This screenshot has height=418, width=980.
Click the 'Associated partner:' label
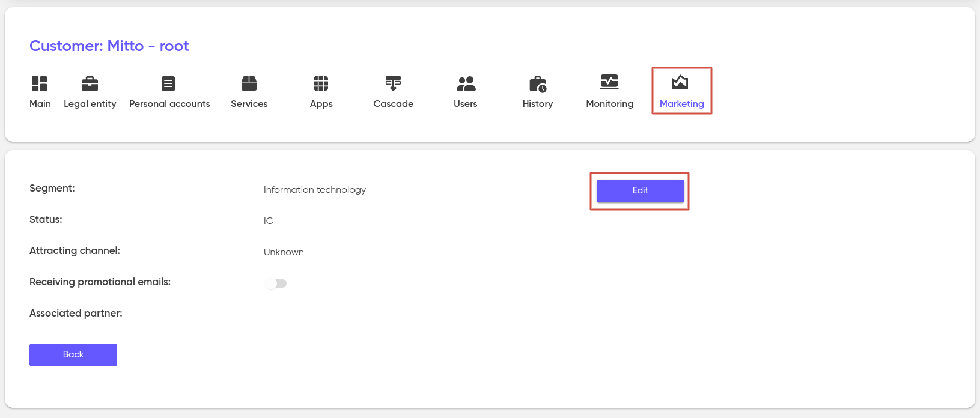click(x=76, y=313)
